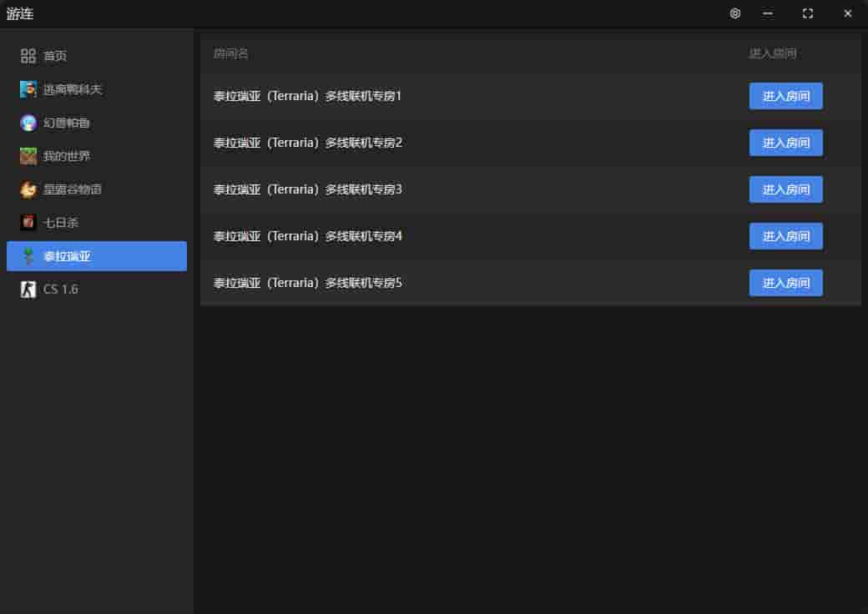Click the 进入房间 column header text
The image size is (868, 614).
tap(773, 53)
